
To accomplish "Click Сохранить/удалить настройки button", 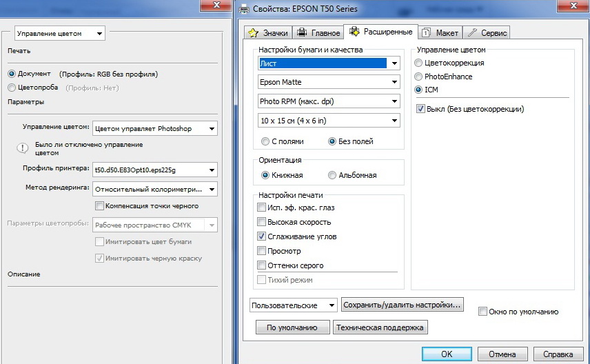I will click(403, 305).
